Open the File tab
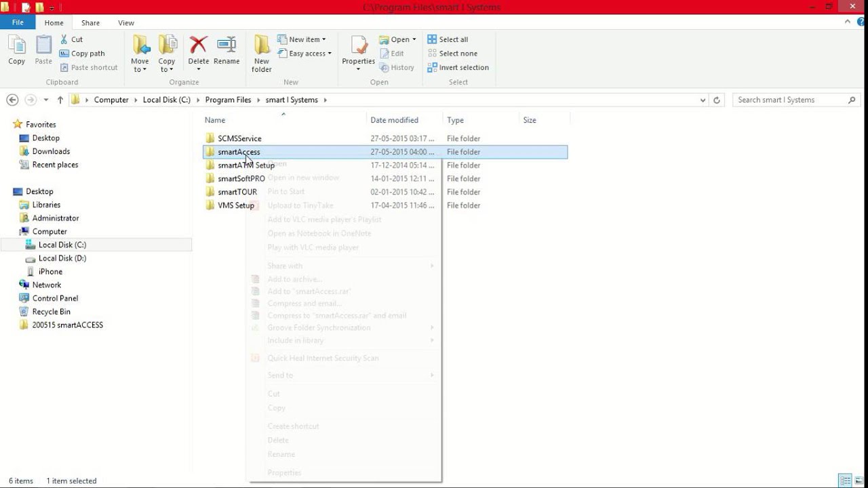Image resolution: width=868 pixels, height=488 pixels. (18, 22)
